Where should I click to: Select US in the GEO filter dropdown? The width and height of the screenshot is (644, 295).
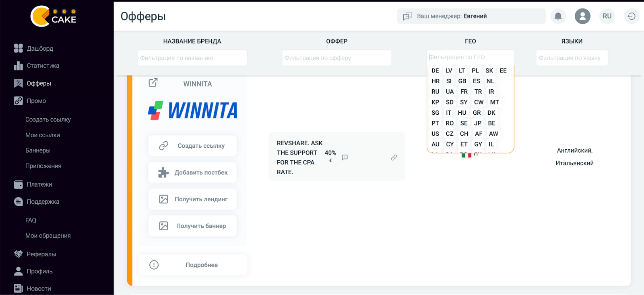click(435, 134)
